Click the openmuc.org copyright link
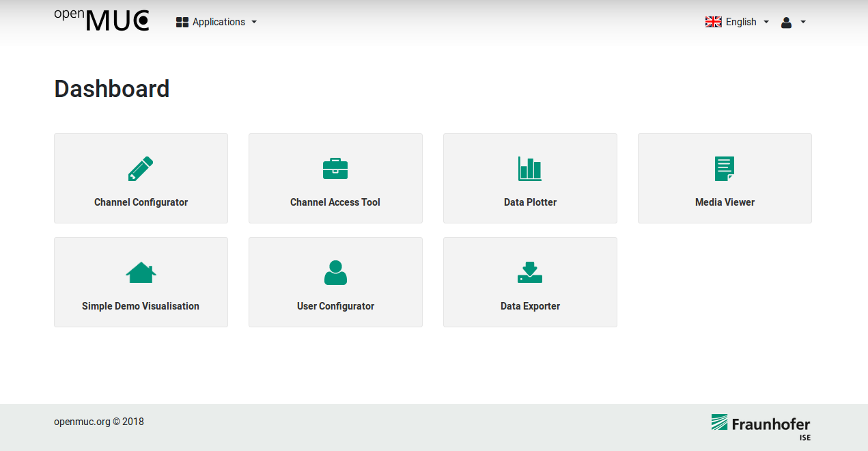 (x=99, y=421)
